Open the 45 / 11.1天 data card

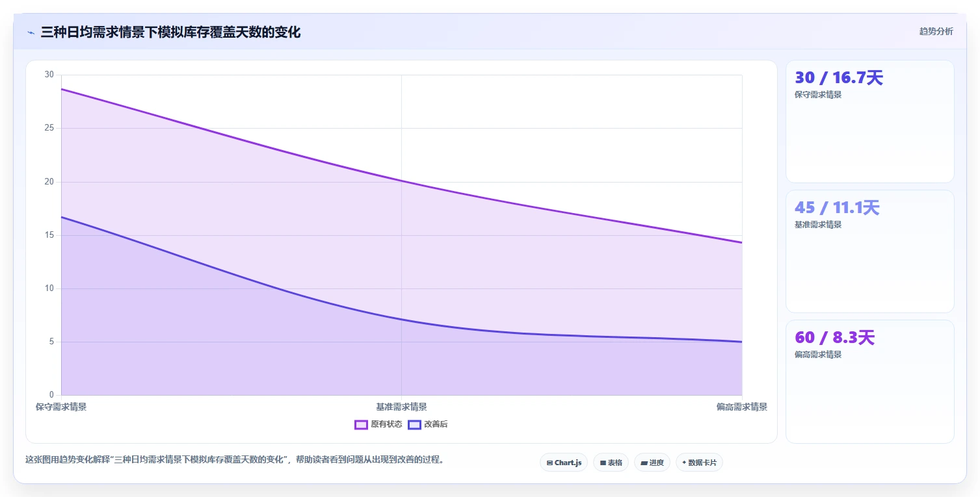(x=869, y=251)
